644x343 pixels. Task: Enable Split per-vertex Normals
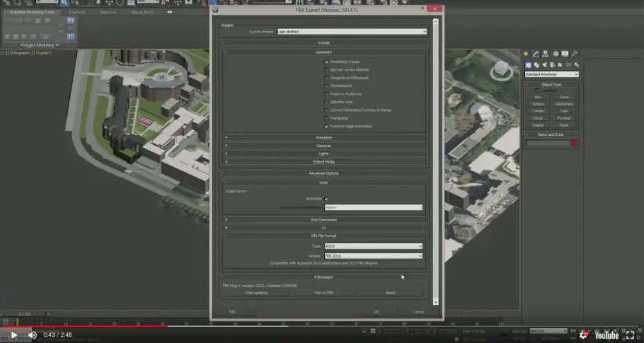[x=326, y=70]
